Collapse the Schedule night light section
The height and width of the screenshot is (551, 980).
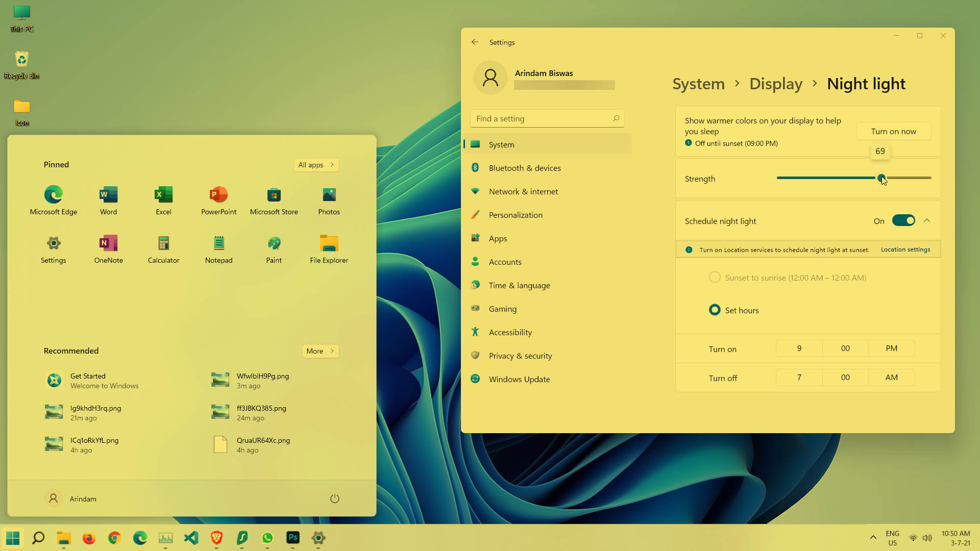(x=927, y=220)
